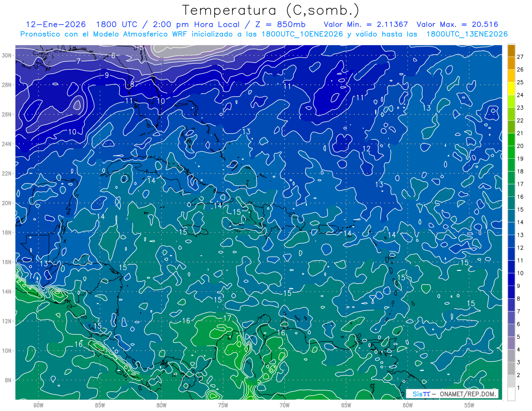The width and height of the screenshot is (532, 411).
Task: Click the "14N" latitude axis label
Action: 8,292
